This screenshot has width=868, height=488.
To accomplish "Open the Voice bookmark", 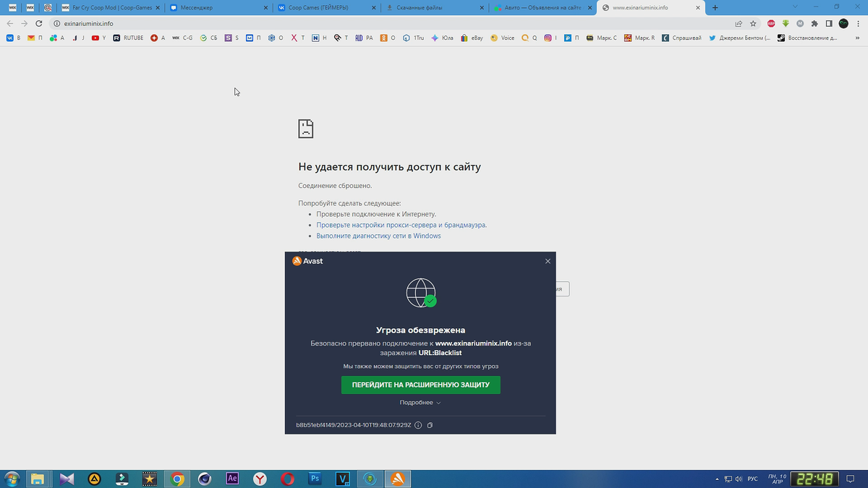I will [x=503, y=38].
